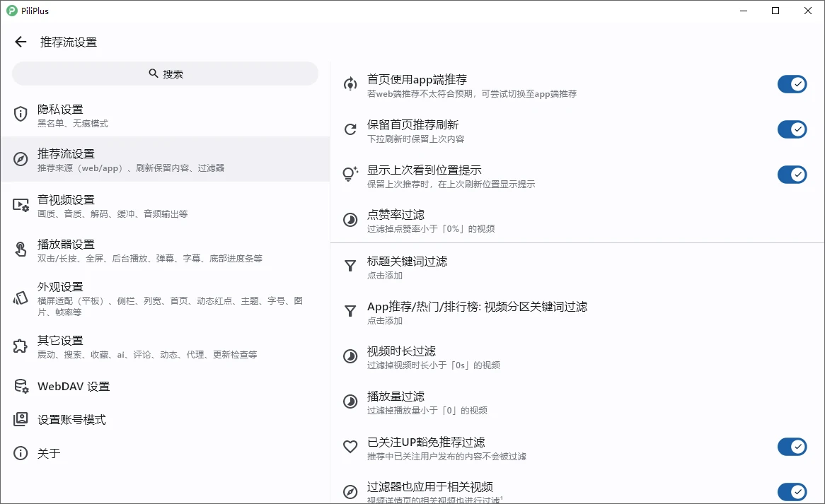825x504 pixels.
Task: Toggle off 保留首页推荐刷新
Action: [x=792, y=129]
